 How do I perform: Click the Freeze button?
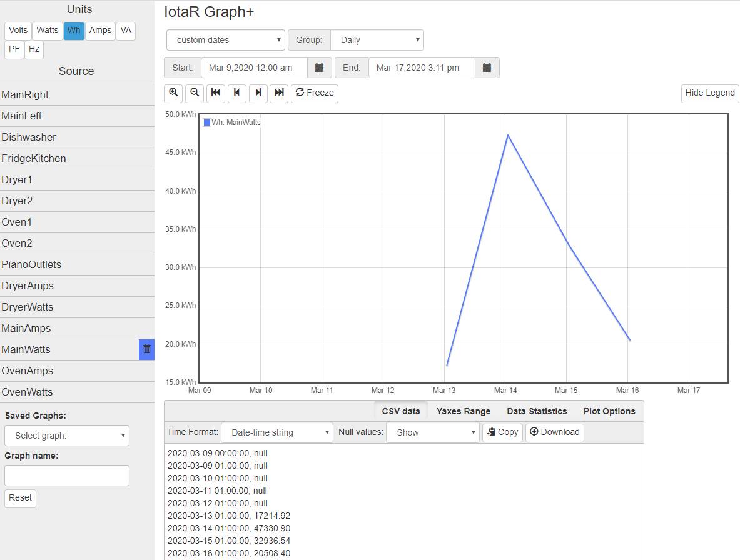315,93
